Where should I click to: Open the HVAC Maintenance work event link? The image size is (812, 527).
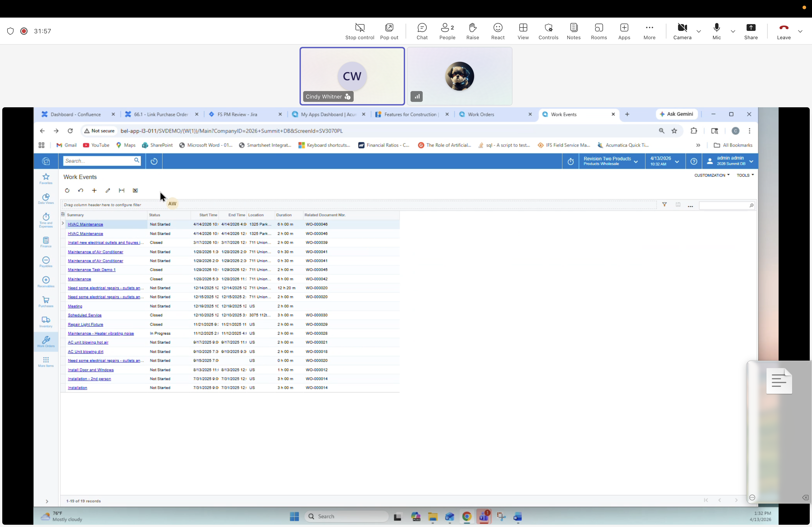click(85, 224)
